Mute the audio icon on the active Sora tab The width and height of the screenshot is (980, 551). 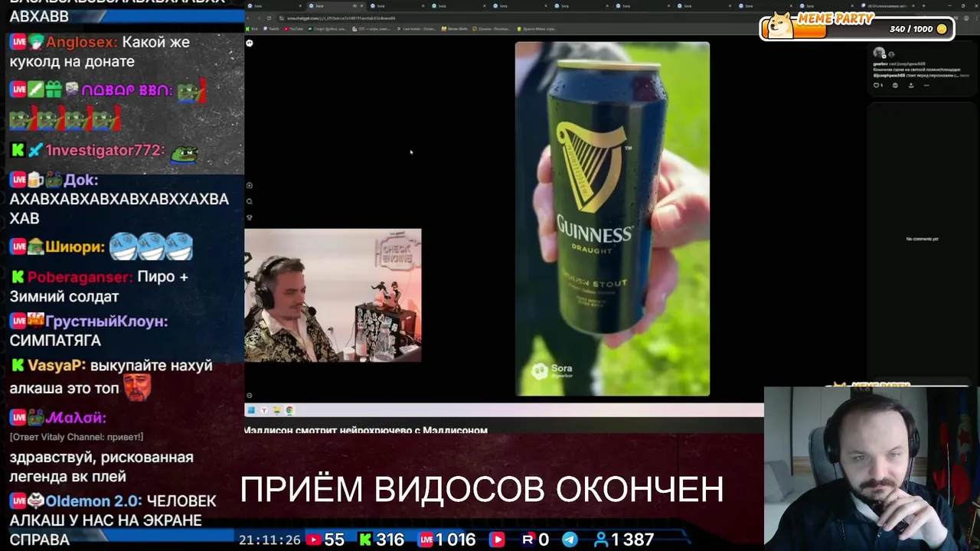354,6
